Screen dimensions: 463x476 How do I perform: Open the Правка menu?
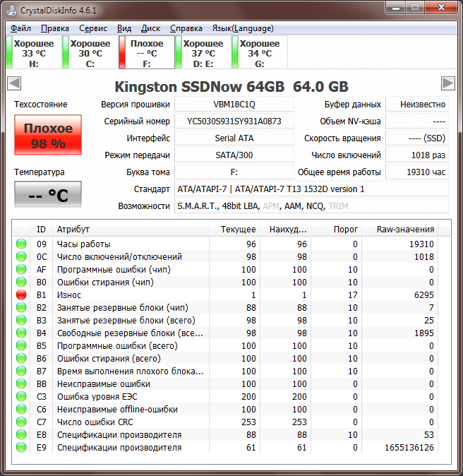(x=55, y=28)
